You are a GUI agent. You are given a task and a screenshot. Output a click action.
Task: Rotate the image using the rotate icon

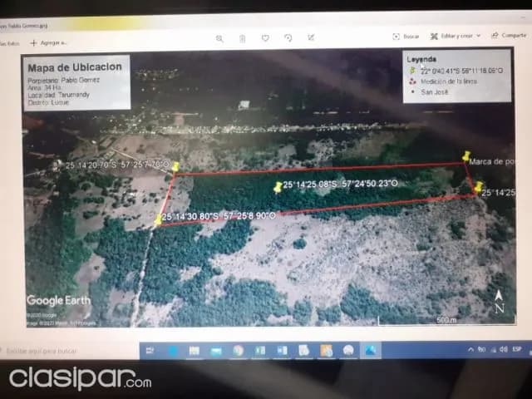tap(288, 38)
